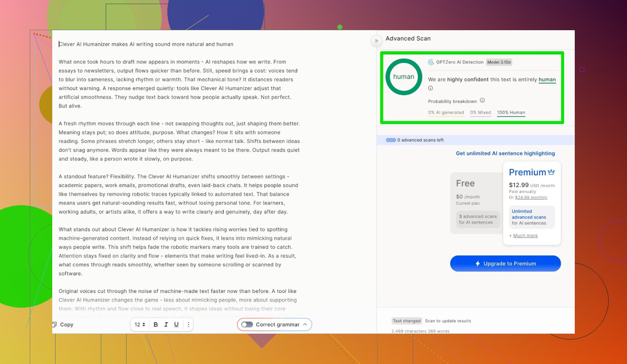Click the Copy icon below the text
This screenshot has width=627, height=364.
pos(55,324)
